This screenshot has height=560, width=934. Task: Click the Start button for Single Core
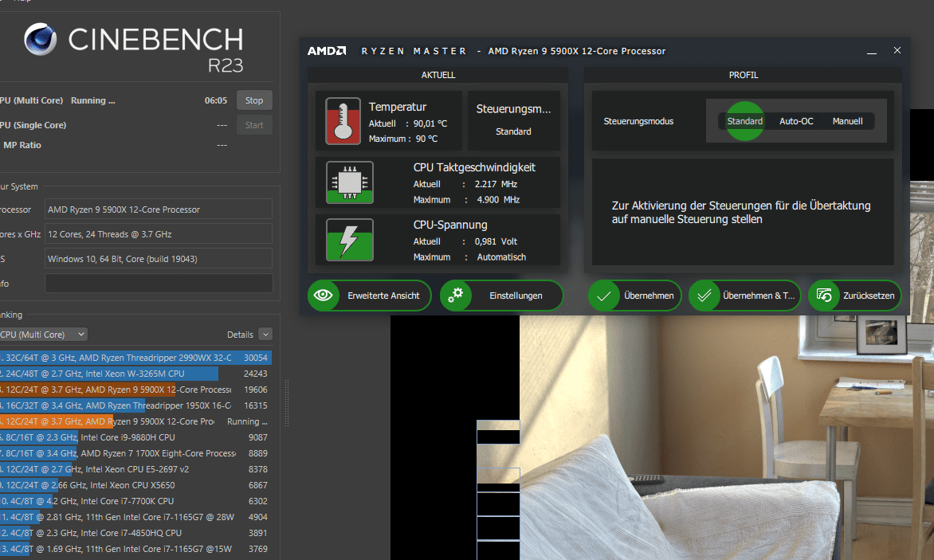254,125
